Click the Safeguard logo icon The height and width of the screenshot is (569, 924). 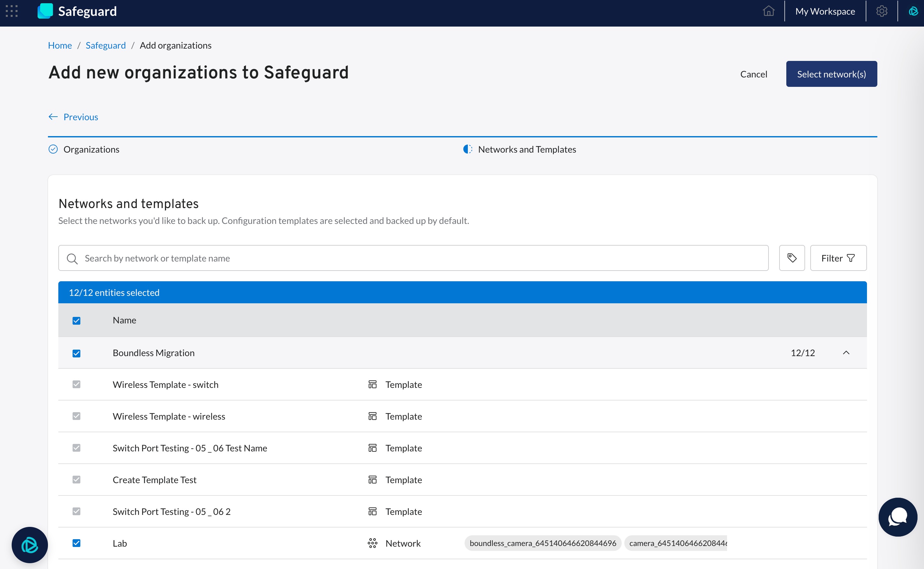tap(45, 11)
